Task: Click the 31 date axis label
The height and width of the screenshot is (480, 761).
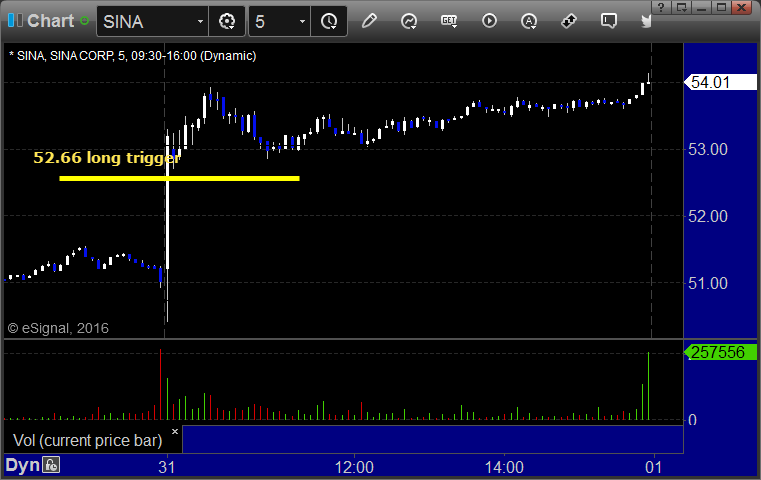Action: pyautogui.click(x=166, y=467)
